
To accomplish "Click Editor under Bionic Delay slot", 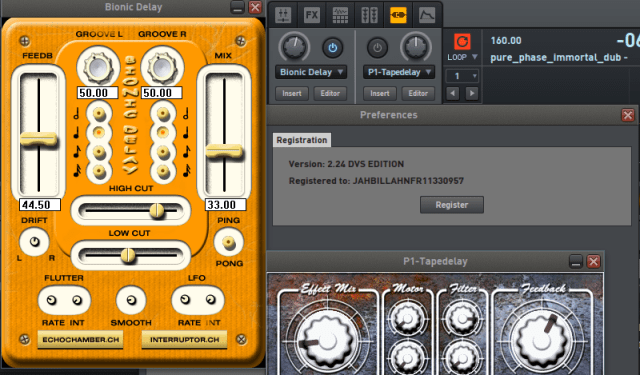I will point(330,93).
